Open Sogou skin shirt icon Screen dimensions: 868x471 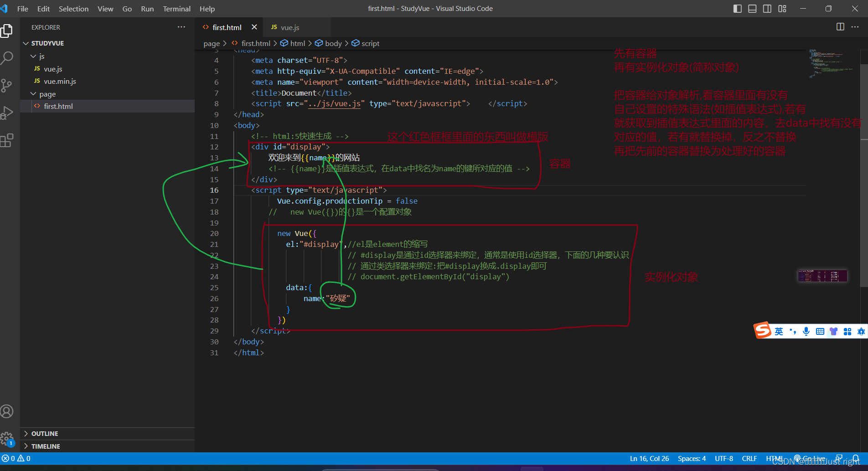click(833, 331)
